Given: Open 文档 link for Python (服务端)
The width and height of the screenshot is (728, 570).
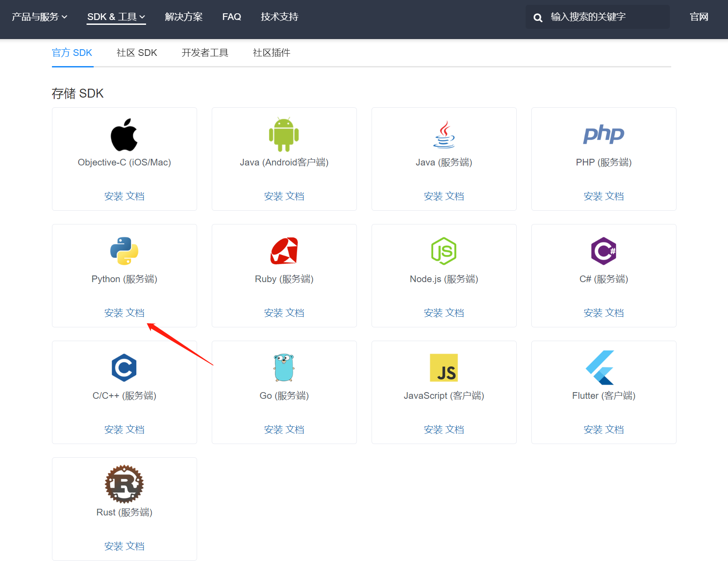Looking at the screenshot, I should coord(135,313).
